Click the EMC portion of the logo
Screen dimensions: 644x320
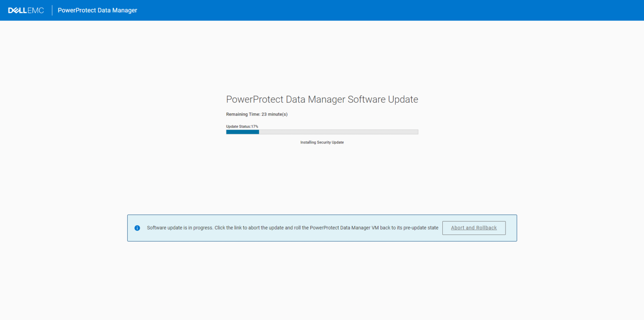click(35, 10)
